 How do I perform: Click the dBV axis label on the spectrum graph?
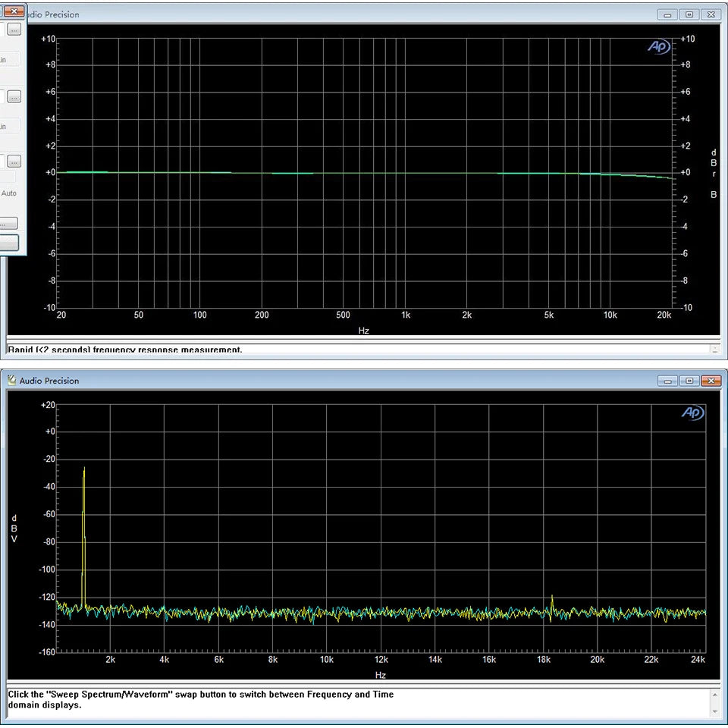click(14, 529)
